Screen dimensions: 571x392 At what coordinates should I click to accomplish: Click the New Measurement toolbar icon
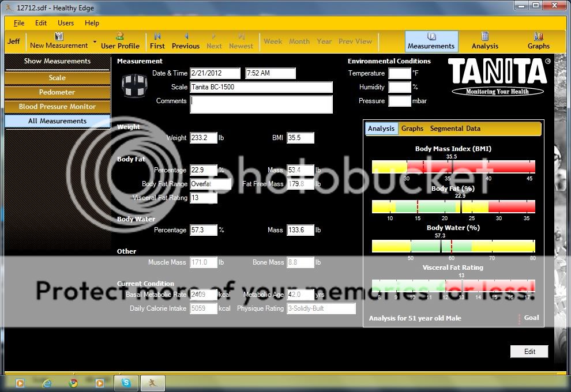point(58,37)
